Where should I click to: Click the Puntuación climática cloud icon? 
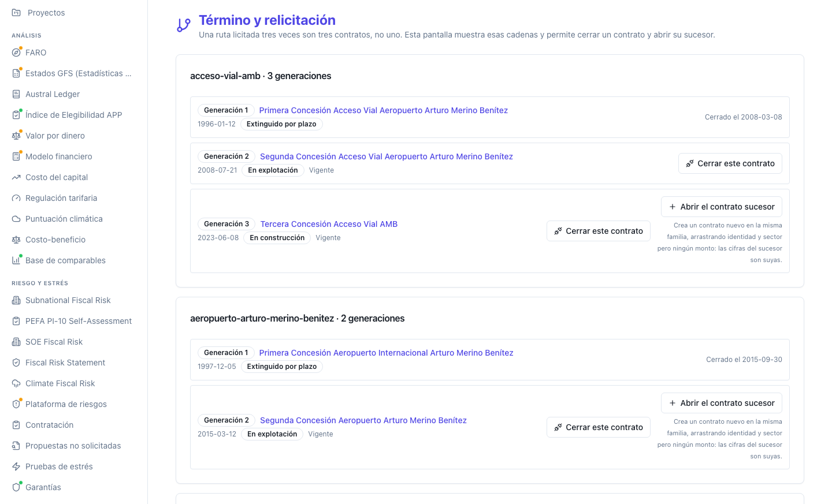click(x=16, y=219)
